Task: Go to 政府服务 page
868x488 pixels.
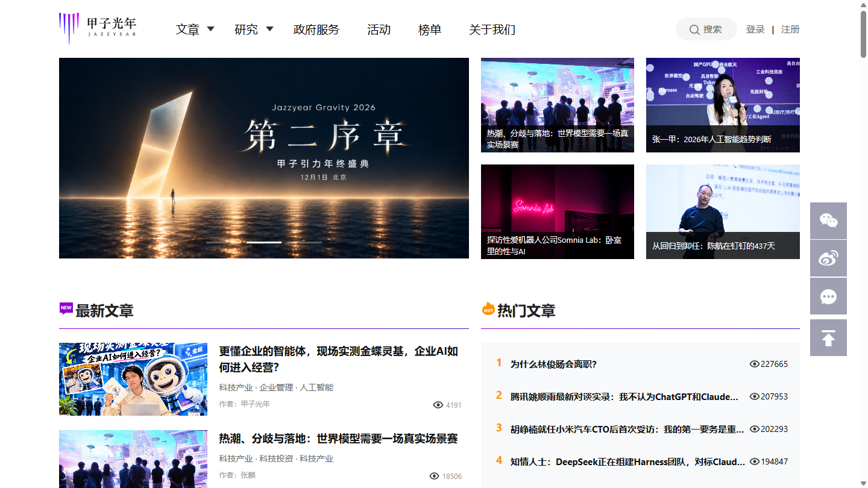Action: [x=316, y=30]
